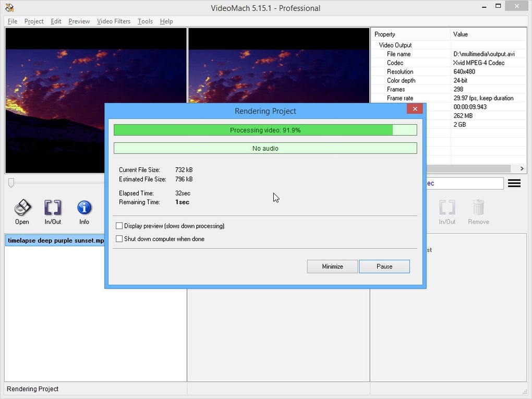Click the VideoMach app icon in title bar
This screenshot has width=532, height=399.
pyautogui.click(x=9, y=7)
